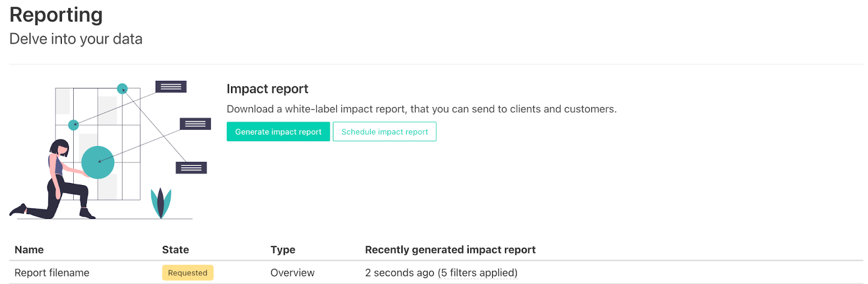Click the small teal dot on grid's left edge

click(x=73, y=125)
